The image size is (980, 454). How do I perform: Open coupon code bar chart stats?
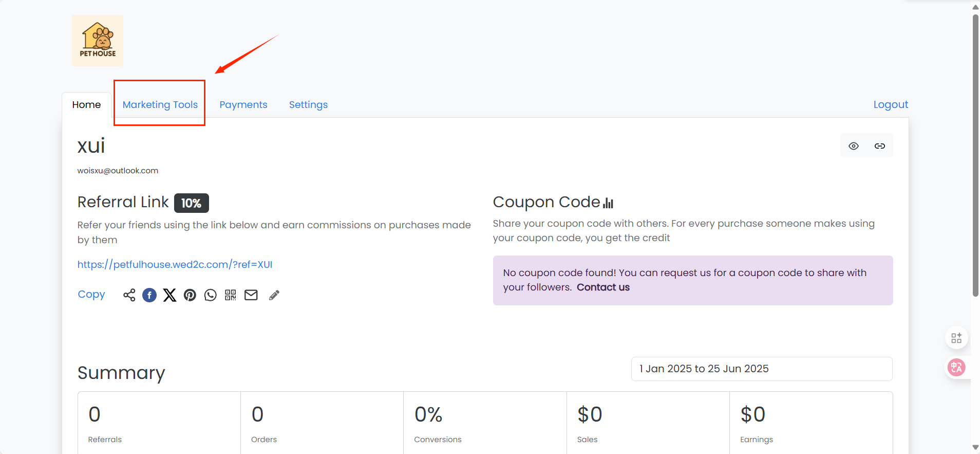coord(609,203)
